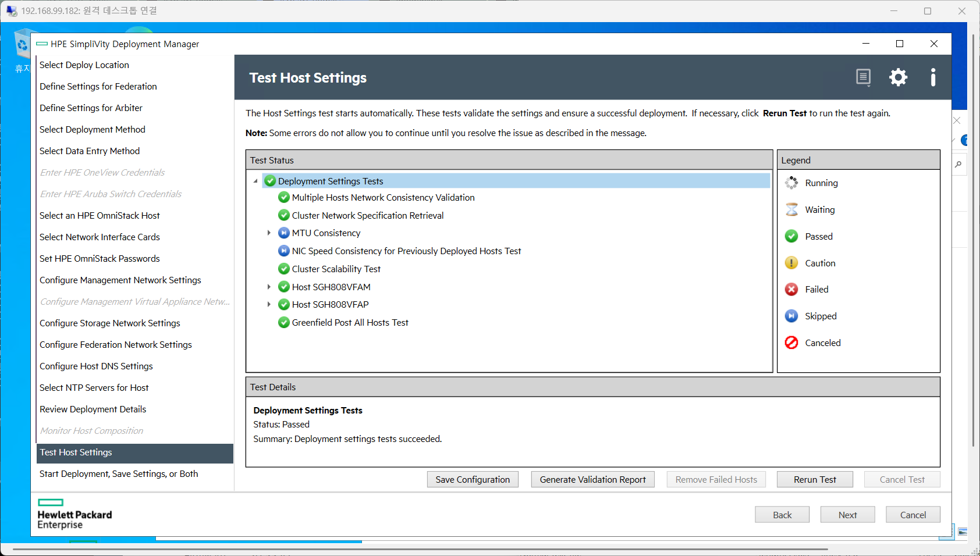Go to Configure Host DNS Settings step
Image resolution: width=980 pixels, height=556 pixels.
pyautogui.click(x=96, y=366)
